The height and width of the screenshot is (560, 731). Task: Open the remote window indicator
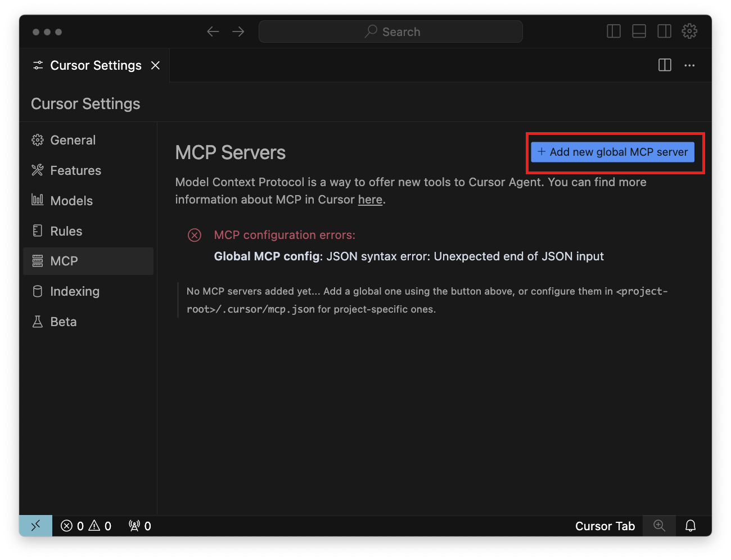35,526
